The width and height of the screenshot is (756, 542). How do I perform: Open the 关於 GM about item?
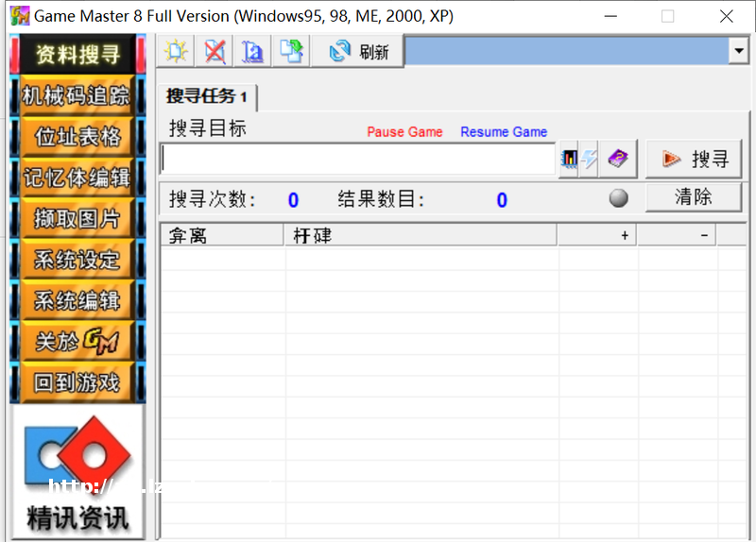click(x=77, y=342)
